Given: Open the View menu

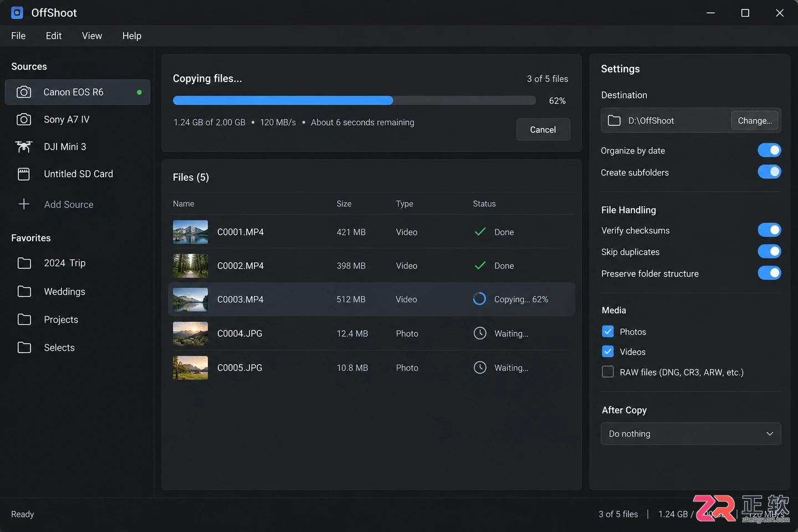Looking at the screenshot, I should point(92,35).
